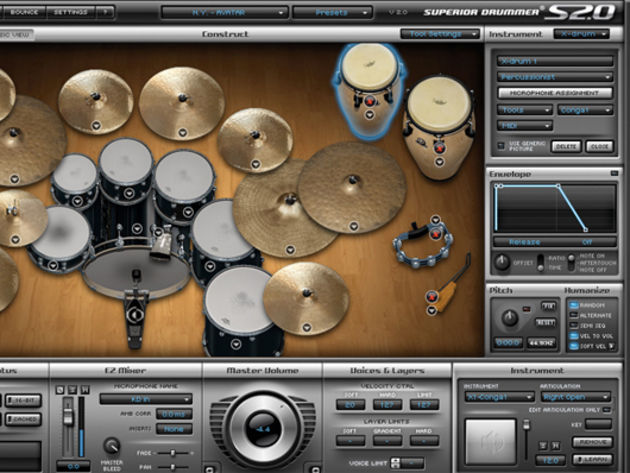The height and width of the screenshot is (473, 630).
Task: Click the EZ Mixer solo S icon
Action: pos(72,389)
